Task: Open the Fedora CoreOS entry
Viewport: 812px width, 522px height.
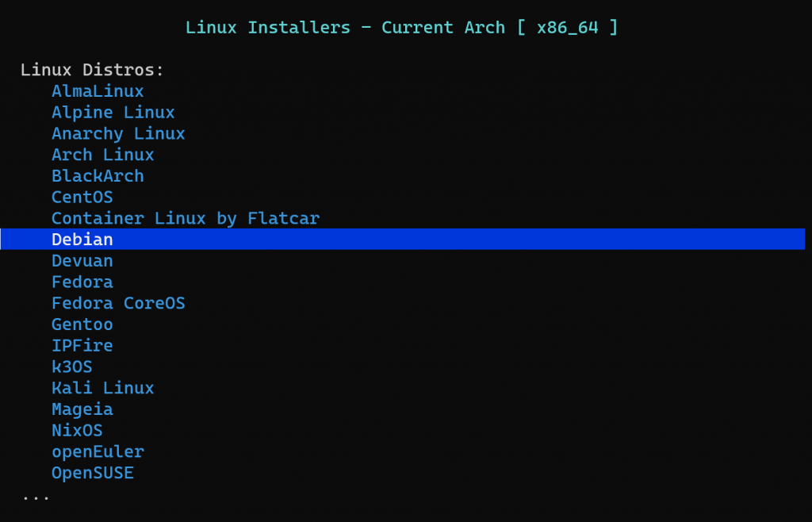Action: (118, 303)
